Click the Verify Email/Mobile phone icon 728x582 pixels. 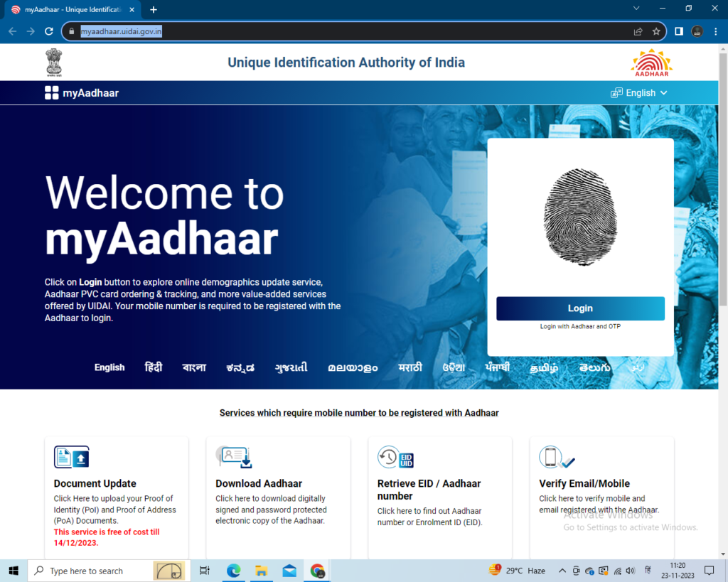(x=557, y=457)
